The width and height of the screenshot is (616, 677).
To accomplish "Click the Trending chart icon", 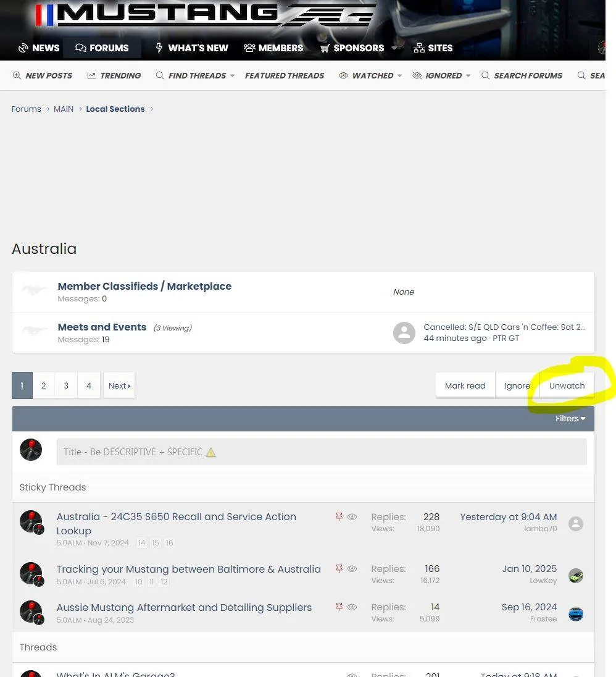I will 91,75.
